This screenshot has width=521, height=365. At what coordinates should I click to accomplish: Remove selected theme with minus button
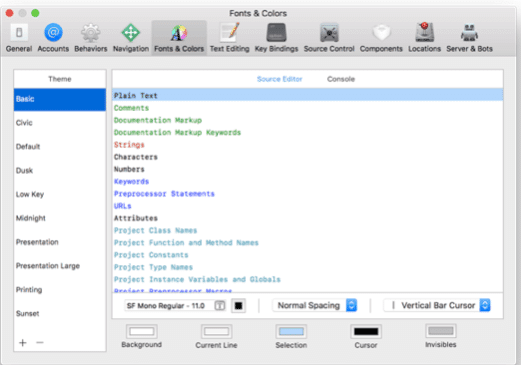click(x=40, y=342)
